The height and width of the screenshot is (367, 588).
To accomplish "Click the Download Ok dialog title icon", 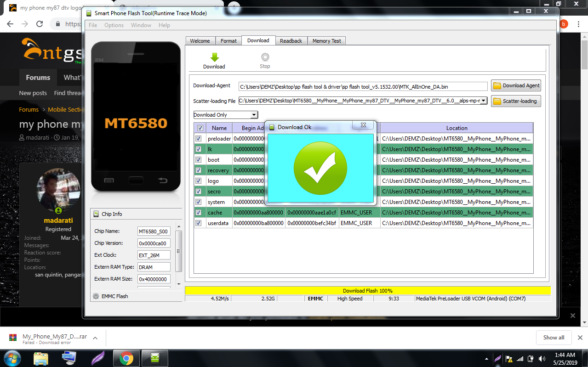I will pos(272,127).
